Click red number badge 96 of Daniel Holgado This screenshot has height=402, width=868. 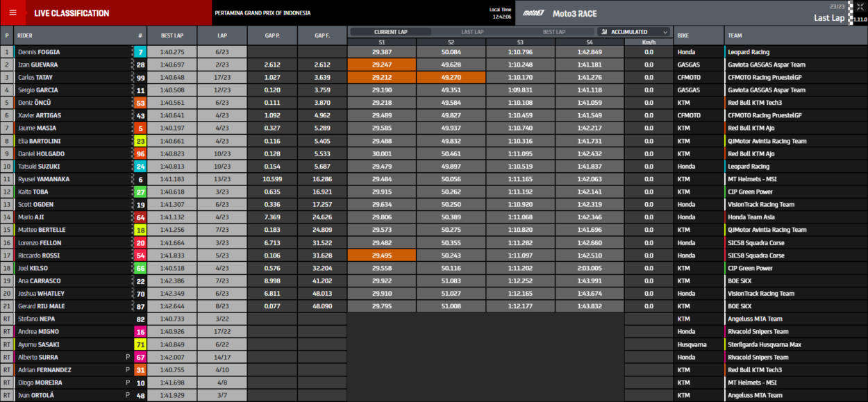140,153
